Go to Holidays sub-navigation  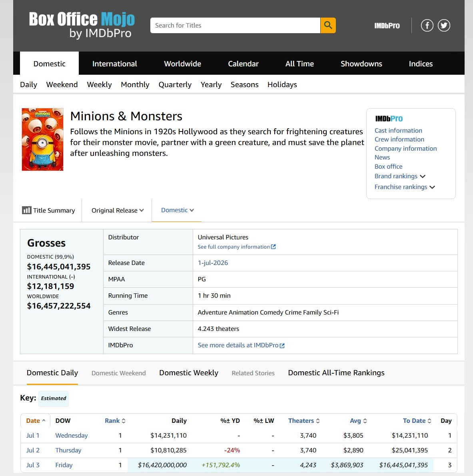pos(282,85)
